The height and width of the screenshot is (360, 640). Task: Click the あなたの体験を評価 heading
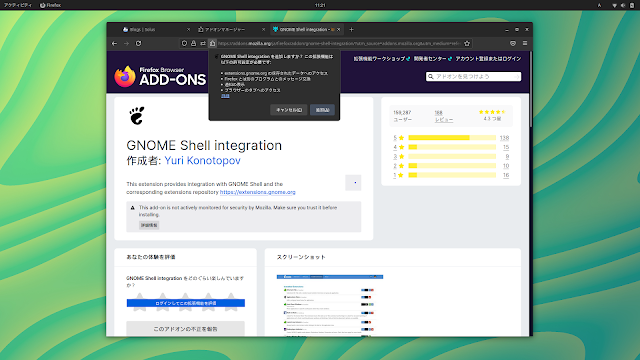151,257
